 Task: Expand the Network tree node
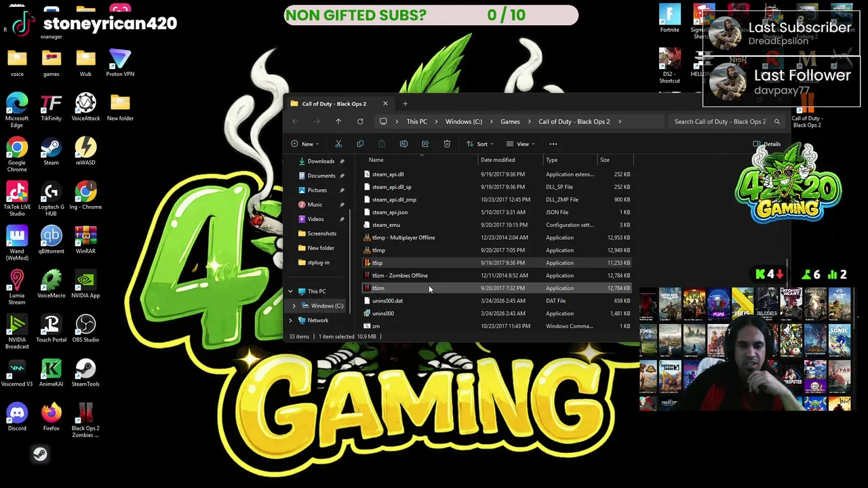pyautogui.click(x=290, y=321)
